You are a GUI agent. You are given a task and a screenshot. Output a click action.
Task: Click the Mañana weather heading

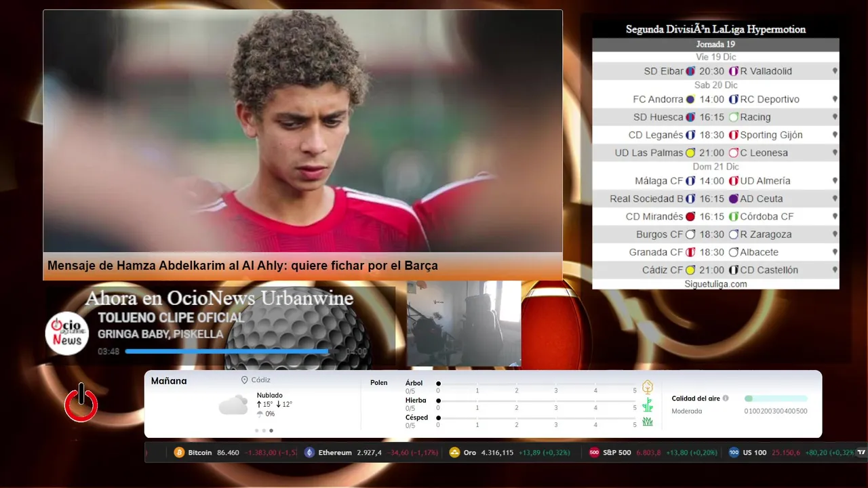pos(169,381)
